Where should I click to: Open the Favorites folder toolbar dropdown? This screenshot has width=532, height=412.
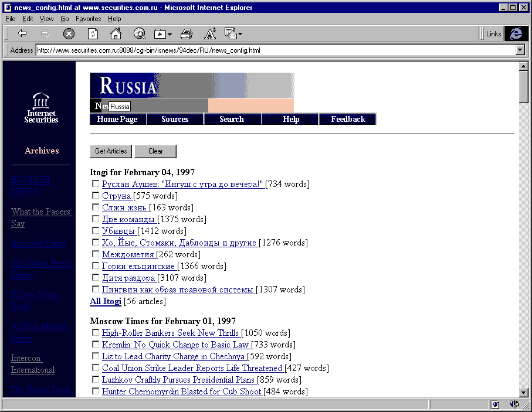coord(162,34)
